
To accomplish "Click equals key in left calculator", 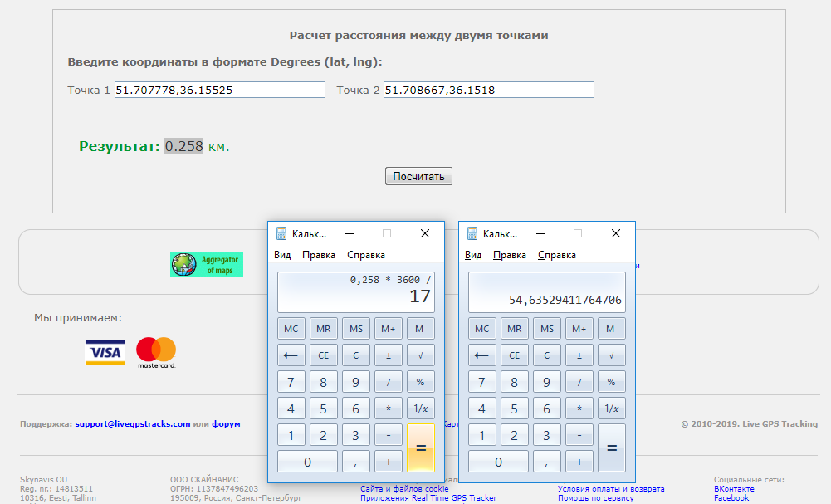I will pos(421,448).
